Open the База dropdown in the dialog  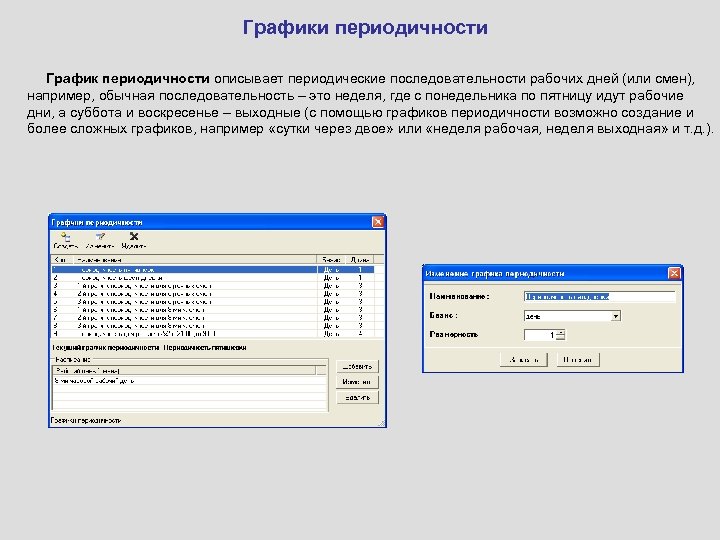pyautogui.click(x=616, y=316)
